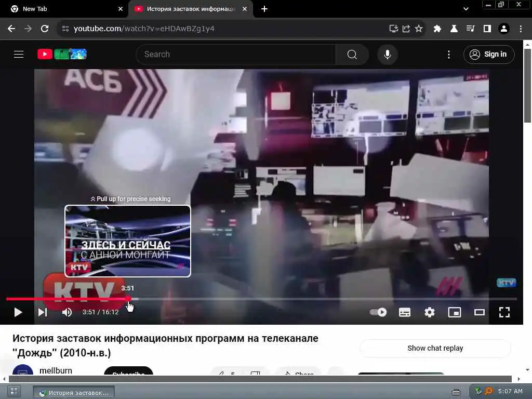Click the install app icon in address bar
The image size is (532, 399).
point(394,29)
